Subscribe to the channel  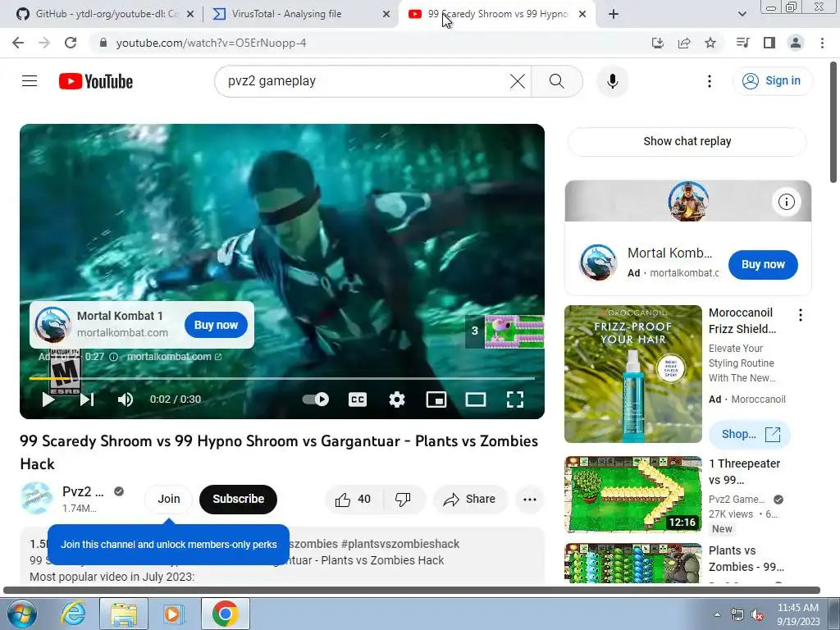pos(239,500)
